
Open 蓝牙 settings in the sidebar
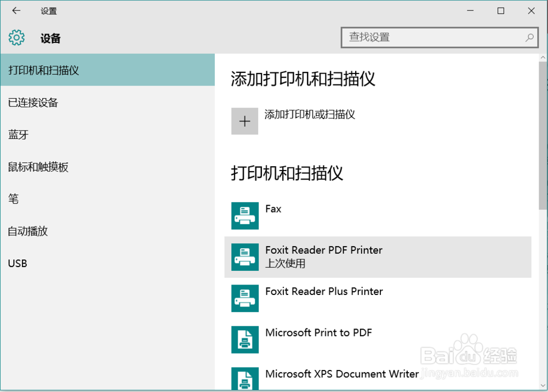107,135
